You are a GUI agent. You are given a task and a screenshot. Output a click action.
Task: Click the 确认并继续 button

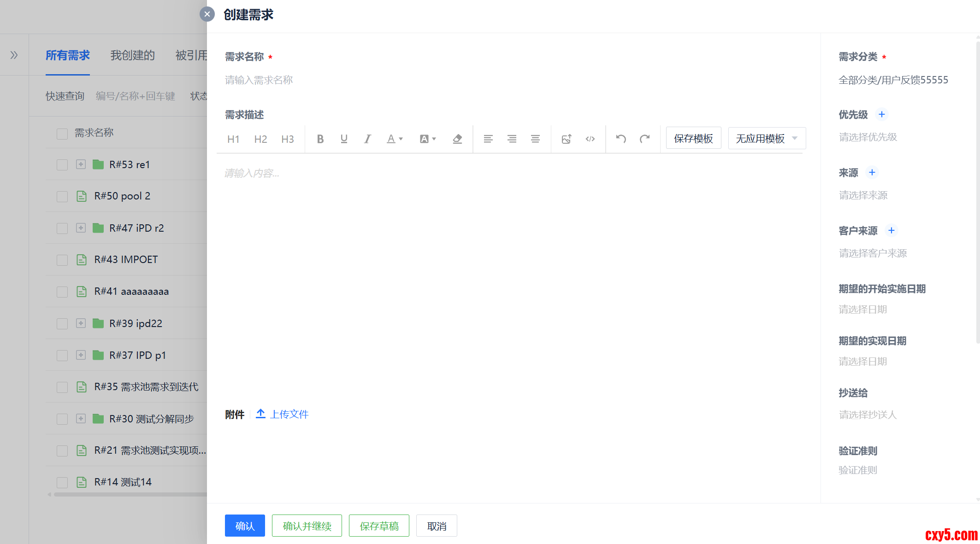307,526
